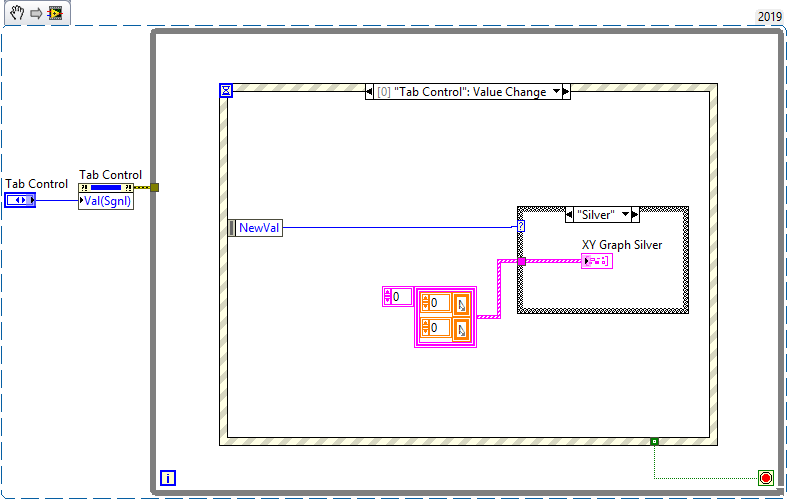The height and width of the screenshot is (500, 788).
Task: Click the pink case structure input tunnel
Action: (522, 261)
